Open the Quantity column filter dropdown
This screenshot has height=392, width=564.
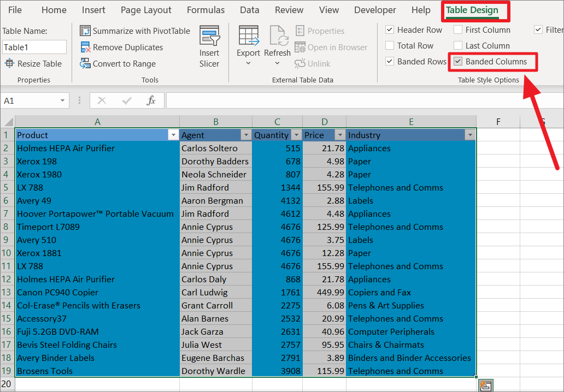point(296,135)
